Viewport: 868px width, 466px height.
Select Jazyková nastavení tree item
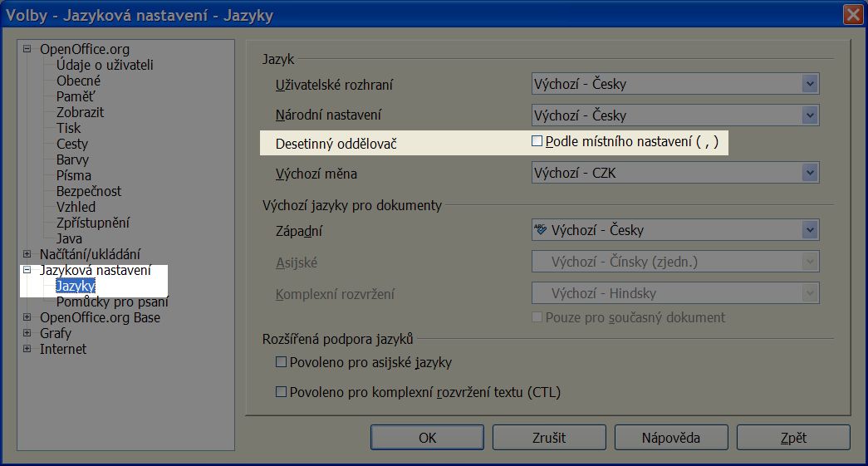pos(96,270)
